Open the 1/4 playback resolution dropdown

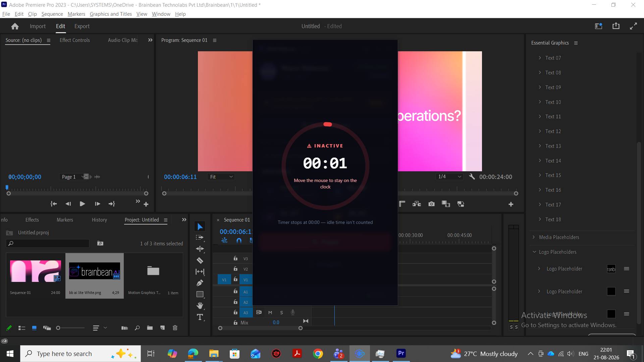tap(450, 177)
